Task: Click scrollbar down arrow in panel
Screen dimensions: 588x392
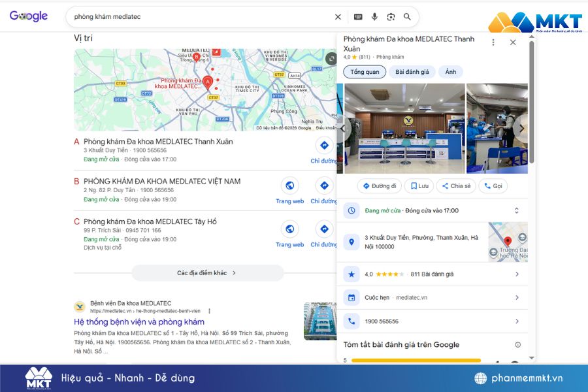Action: click(531, 358)
